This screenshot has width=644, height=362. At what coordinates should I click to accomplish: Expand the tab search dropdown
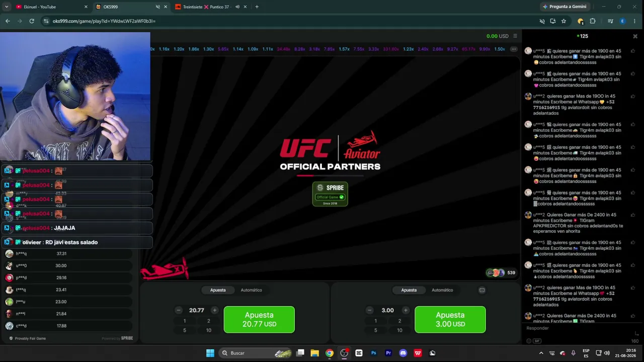[6, 7]
